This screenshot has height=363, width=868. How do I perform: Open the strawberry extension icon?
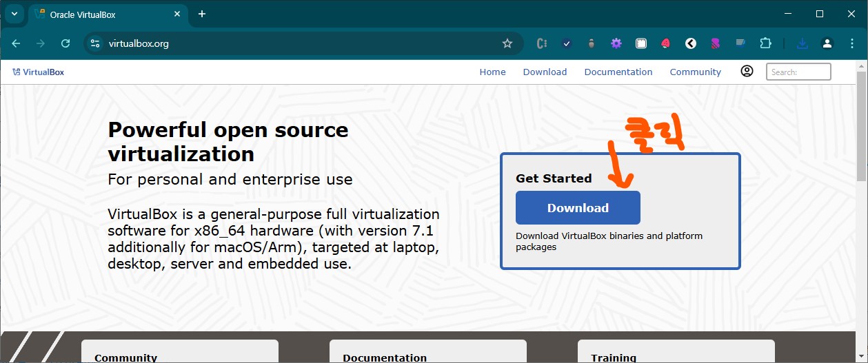click(666, 43)
